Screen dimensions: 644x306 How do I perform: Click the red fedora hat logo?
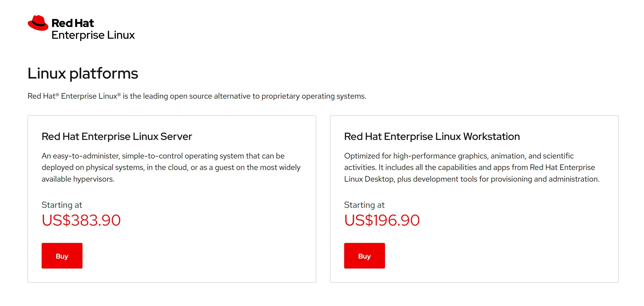pyautogui.click(x=38, y=23)
